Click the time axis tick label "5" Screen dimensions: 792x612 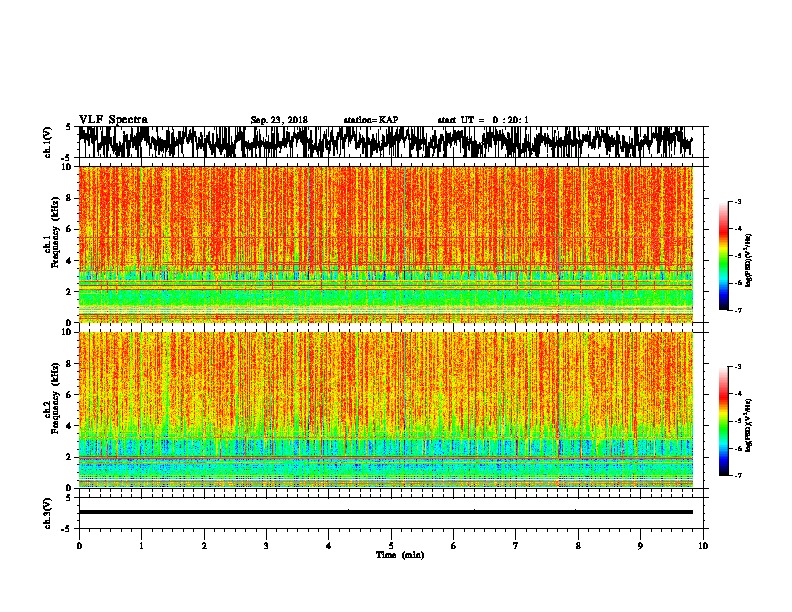(x=391, y=546)
